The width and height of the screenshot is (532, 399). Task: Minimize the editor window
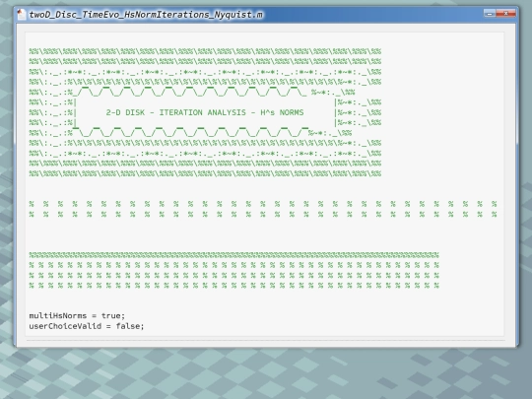(x=490, y=13)
